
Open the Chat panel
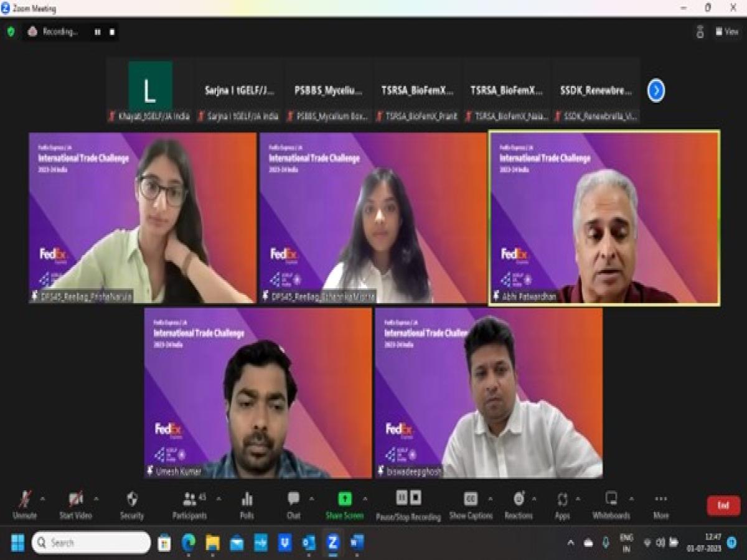click(293, 505)
